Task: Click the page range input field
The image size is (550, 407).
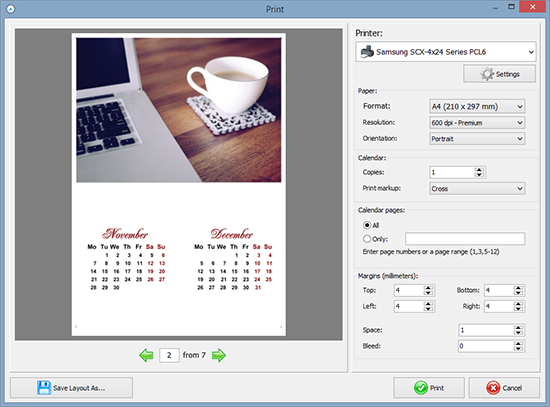Action: (x=465, y=239)
